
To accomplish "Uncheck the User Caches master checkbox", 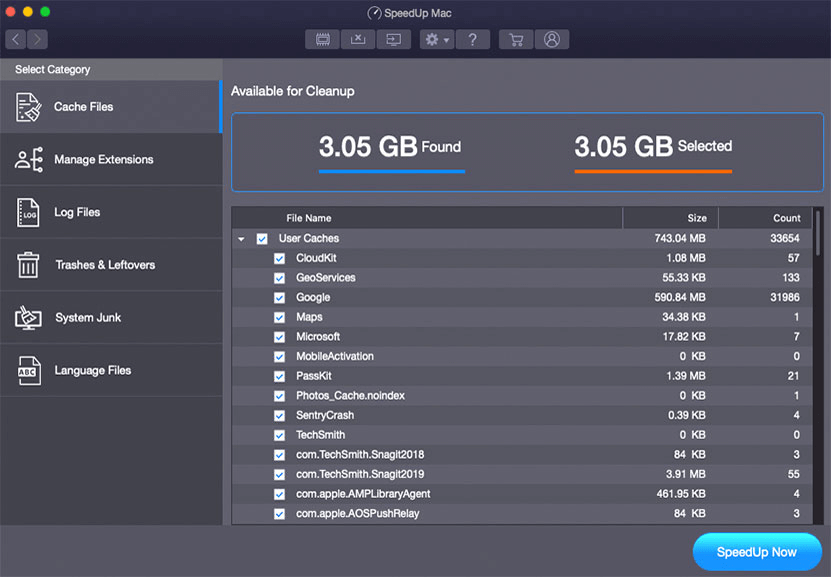I will point(262,238).
